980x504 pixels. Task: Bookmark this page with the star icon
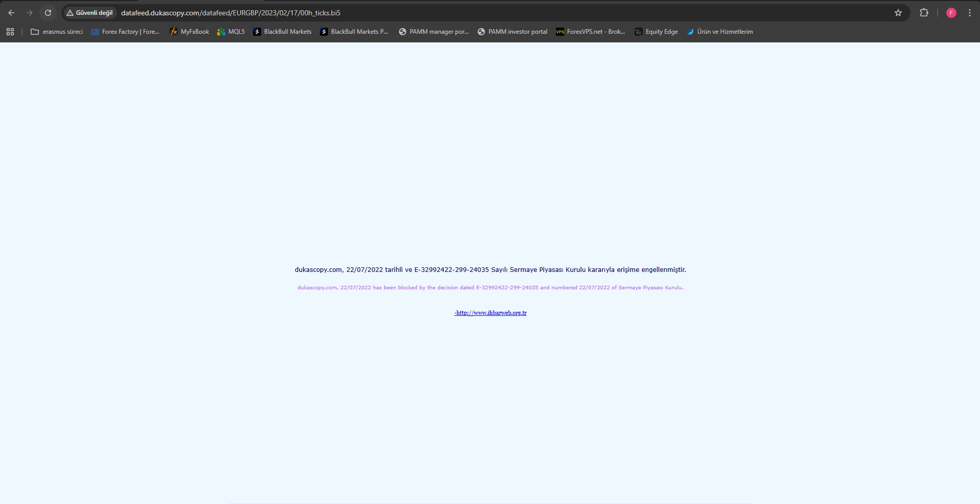click(x=898, y=13)
